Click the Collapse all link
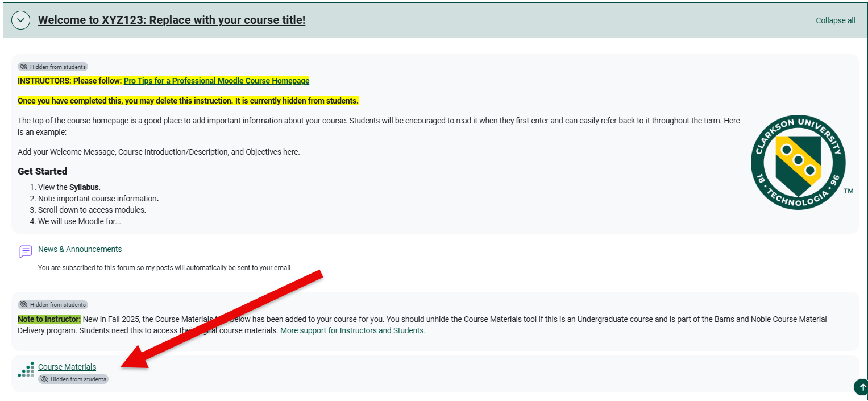This screenshot has height=401, width=868. pos(835,20)
